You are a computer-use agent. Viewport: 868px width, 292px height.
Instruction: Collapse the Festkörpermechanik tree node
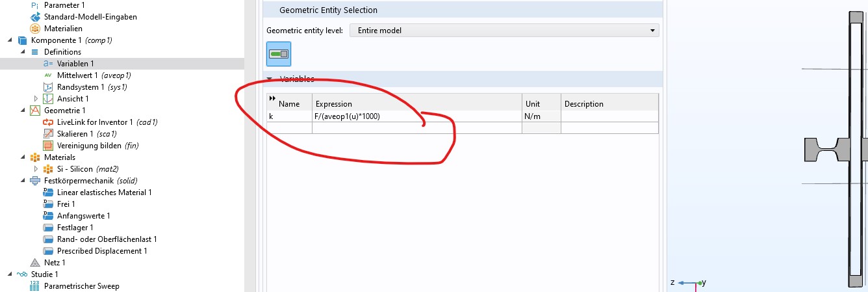pos(10,181)
